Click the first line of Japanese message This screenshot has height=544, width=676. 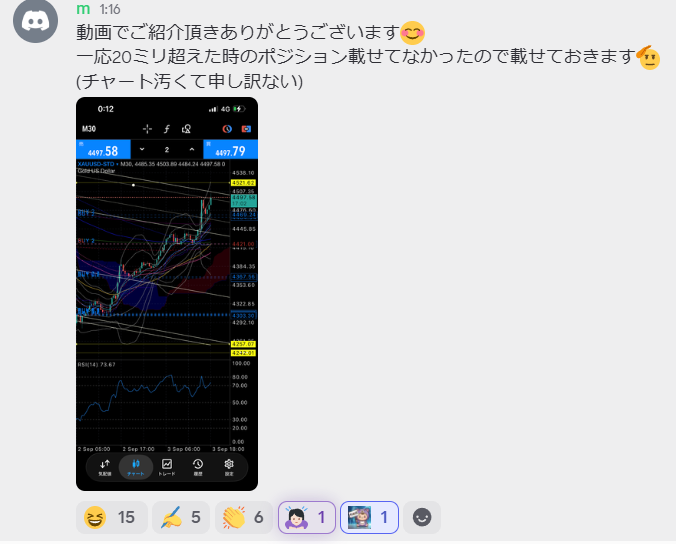pos(238,33)
